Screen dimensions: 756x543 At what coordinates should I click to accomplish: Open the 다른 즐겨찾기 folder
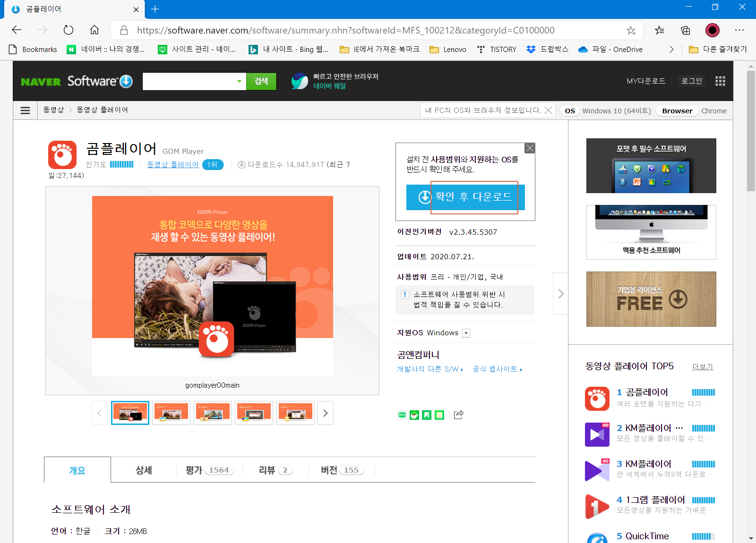point(718,49)
